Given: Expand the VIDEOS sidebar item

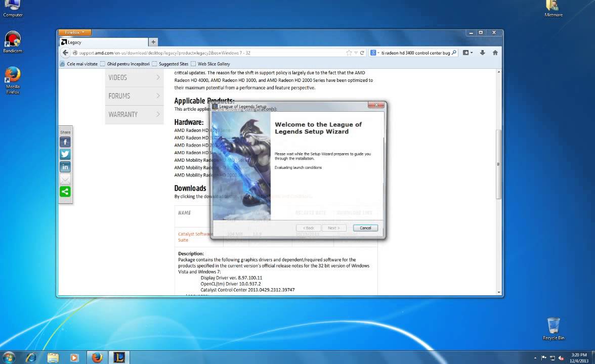Looking at the screenshot, I should coord(134,77).
